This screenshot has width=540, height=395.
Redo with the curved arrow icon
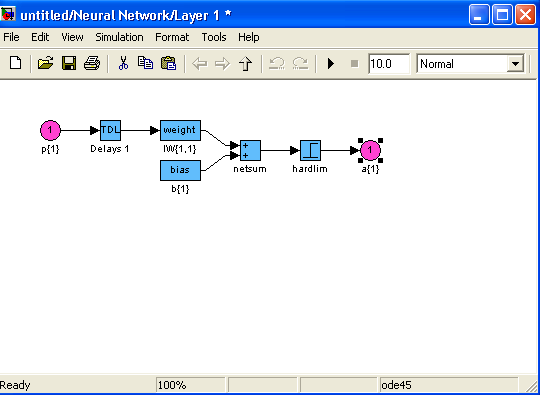click(x=300, y=63)
